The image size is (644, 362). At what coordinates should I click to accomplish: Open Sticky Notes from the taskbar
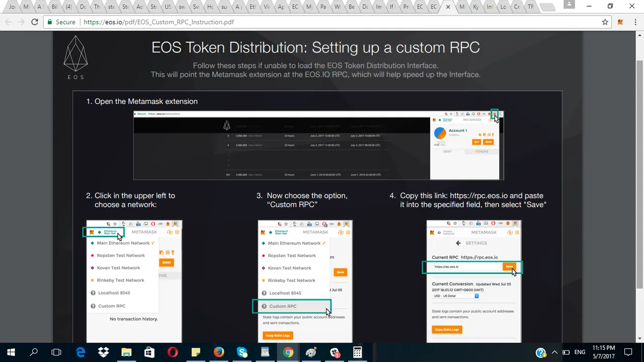[x=196, y=352]
